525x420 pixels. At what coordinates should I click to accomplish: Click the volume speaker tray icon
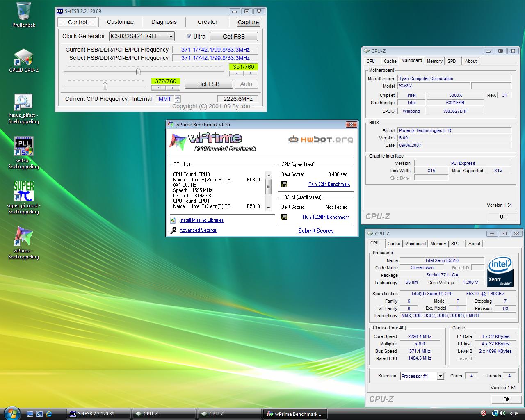(x=503, y=413)
